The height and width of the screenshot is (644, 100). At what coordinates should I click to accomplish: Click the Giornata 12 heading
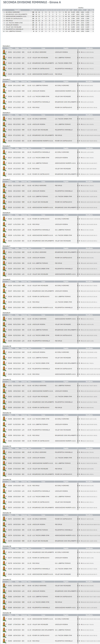coord(7,413)
